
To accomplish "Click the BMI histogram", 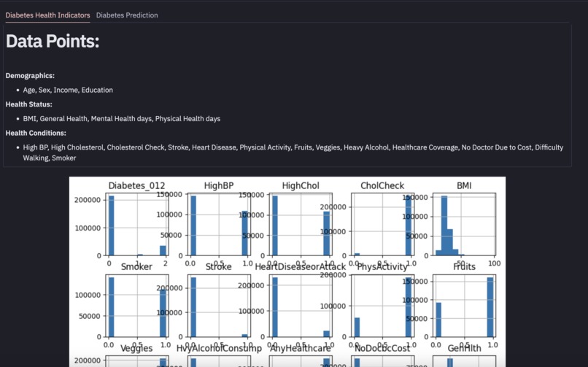I will (x=464, y=224).
